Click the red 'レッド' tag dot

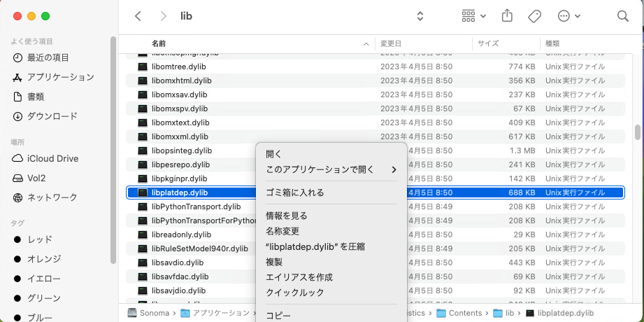17,239
